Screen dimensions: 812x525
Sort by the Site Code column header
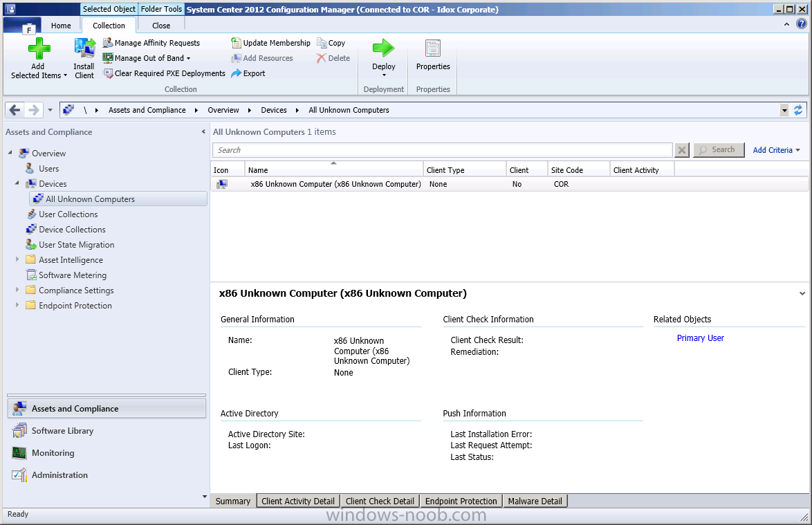point(578,170)
